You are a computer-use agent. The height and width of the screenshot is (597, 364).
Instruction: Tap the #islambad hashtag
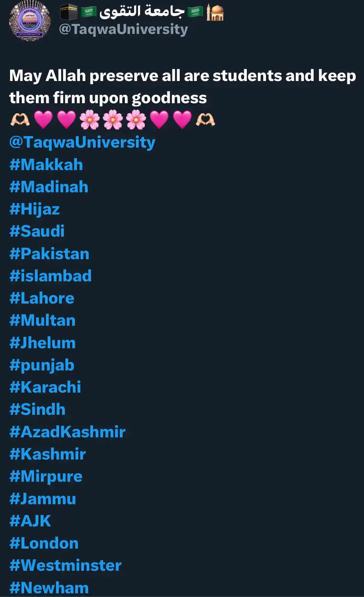point(50,276)
